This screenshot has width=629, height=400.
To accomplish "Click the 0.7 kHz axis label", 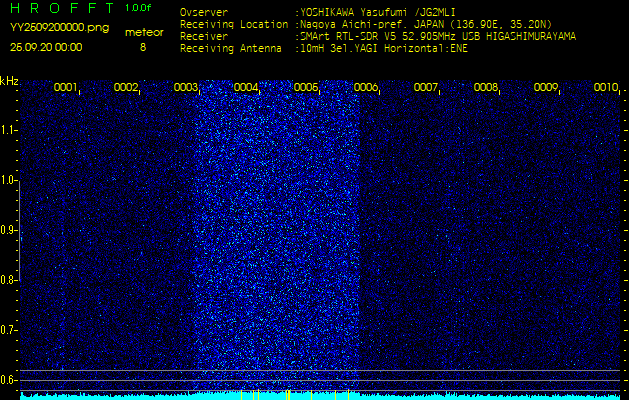I will 7,330.
